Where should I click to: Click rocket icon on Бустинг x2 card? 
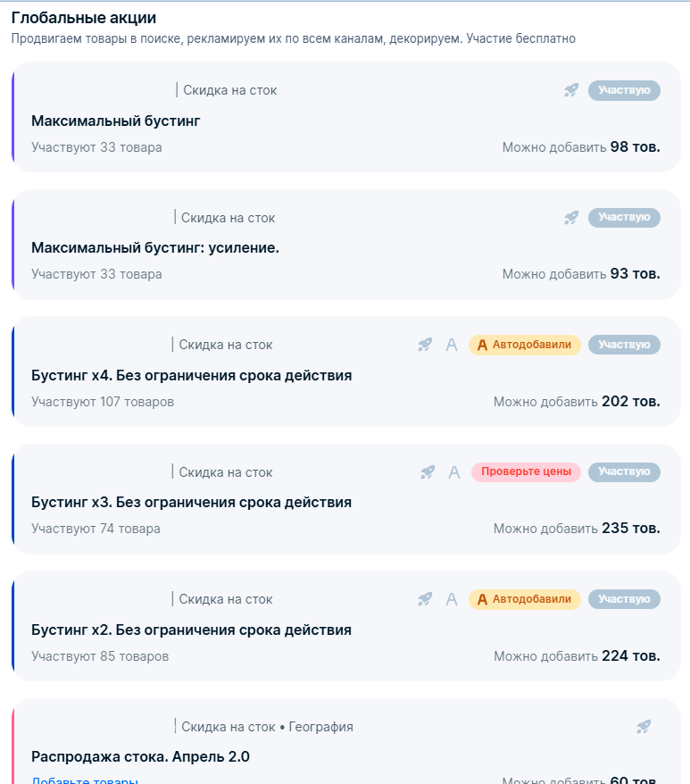click(x=425, y=599)
